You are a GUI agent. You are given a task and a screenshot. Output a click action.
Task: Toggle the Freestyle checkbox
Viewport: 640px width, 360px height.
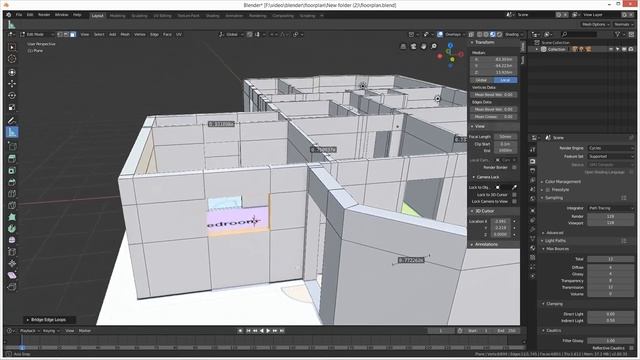547,190
